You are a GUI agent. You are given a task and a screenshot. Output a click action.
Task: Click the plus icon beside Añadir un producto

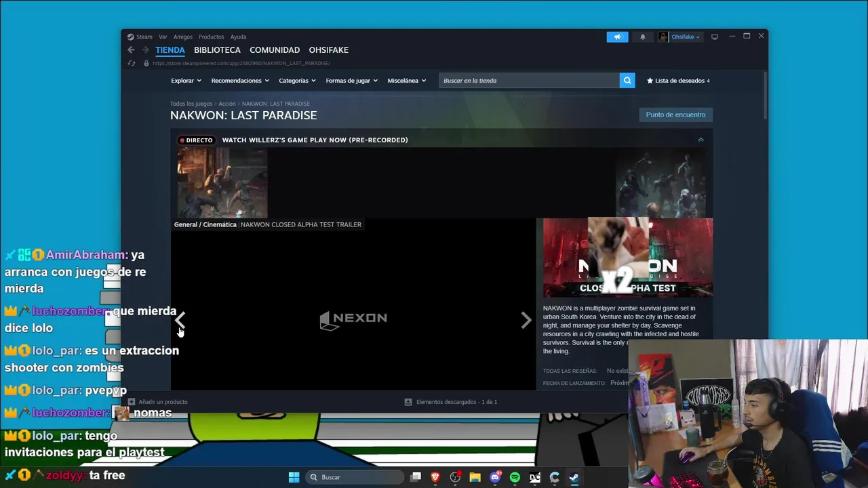pos(132,402)
